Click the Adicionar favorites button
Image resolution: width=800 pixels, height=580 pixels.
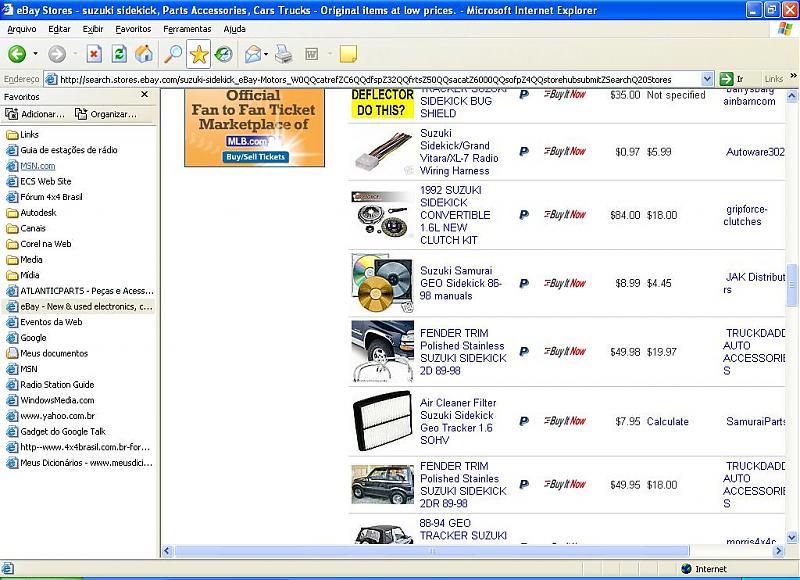click(35, 114)
